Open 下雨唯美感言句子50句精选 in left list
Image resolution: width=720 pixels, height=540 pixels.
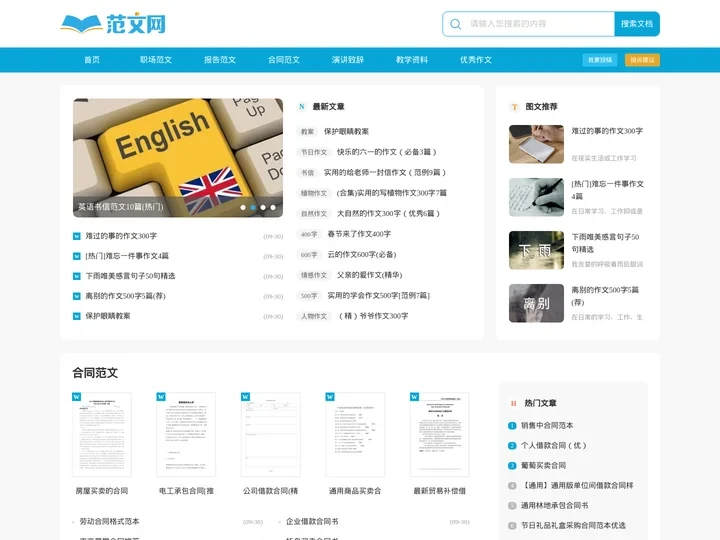(x=130, y=276)
